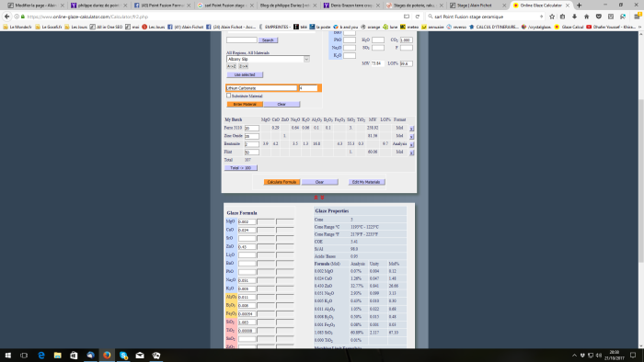Image resolution: width=644 pixels, height=362 pixels.
Task: Click the amount field beside Lithium Carbonate
Action: point(308,88)
